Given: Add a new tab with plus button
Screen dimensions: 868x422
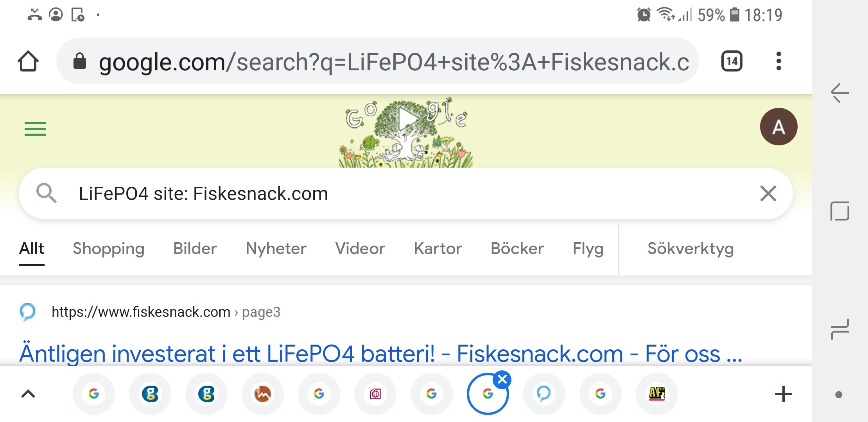Looking at the screenshot, I should pos(783,394).
